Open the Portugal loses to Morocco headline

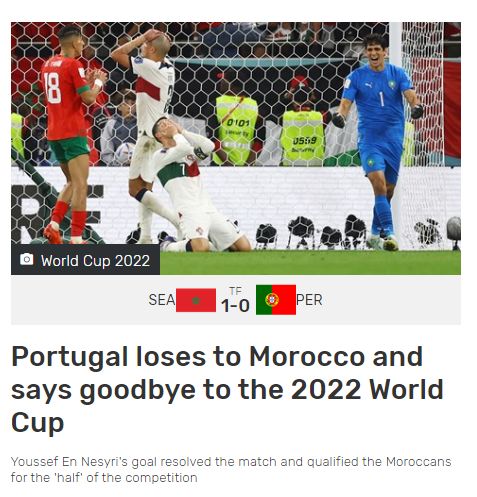pyautogui.click(x=227, y=389)
